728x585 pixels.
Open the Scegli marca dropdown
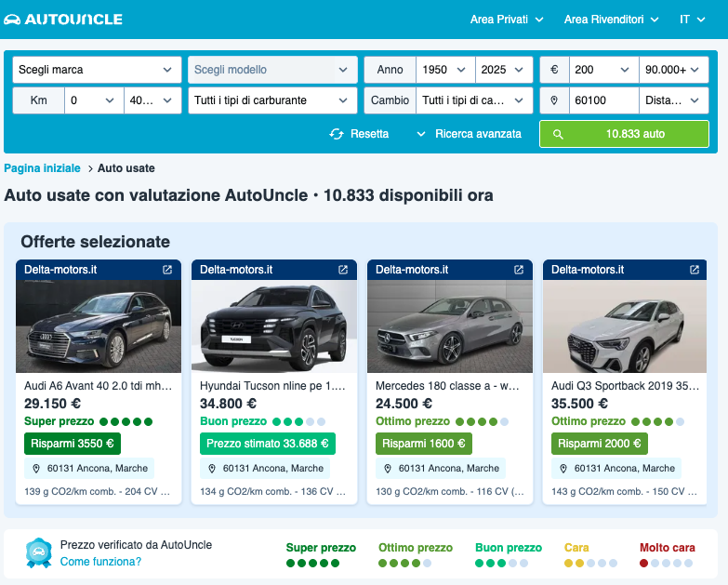[97, 70]
